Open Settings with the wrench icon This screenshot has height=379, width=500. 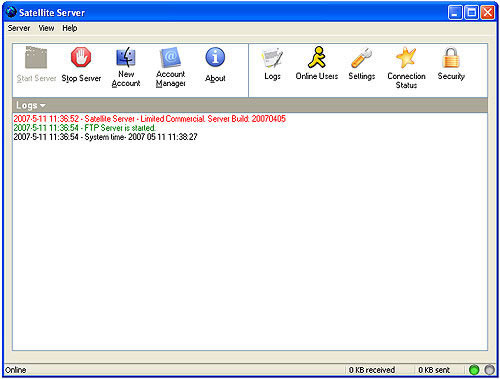[362, 58]
